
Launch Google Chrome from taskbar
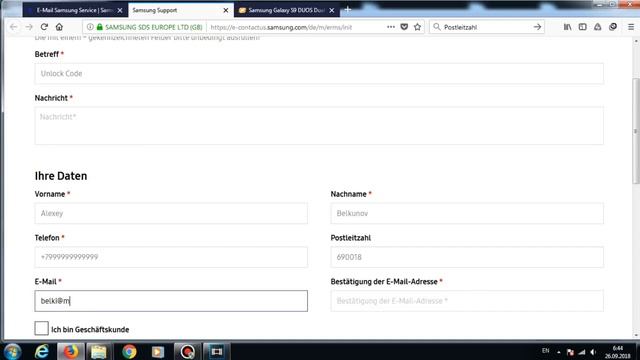[x=129, y=351]
